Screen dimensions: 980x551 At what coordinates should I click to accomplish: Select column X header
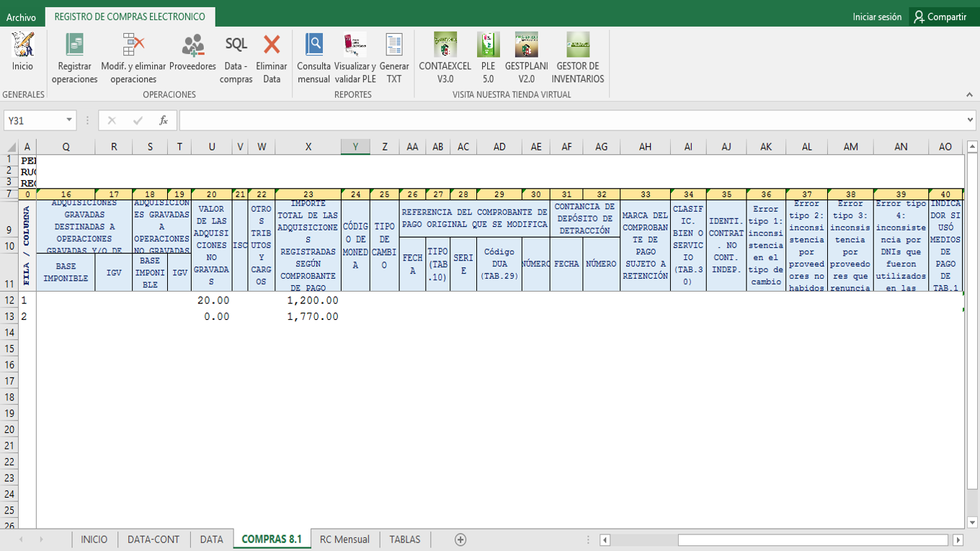[x=308, y=147]
